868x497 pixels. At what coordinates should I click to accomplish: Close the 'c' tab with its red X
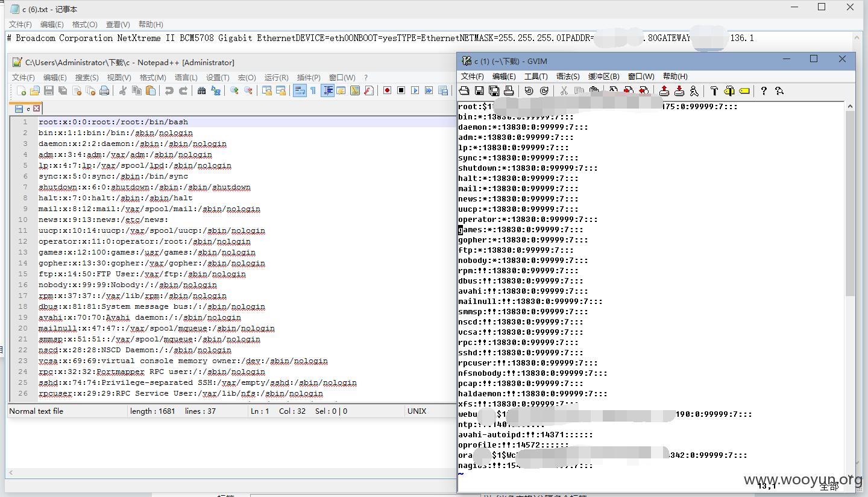[x=36, y=109]
